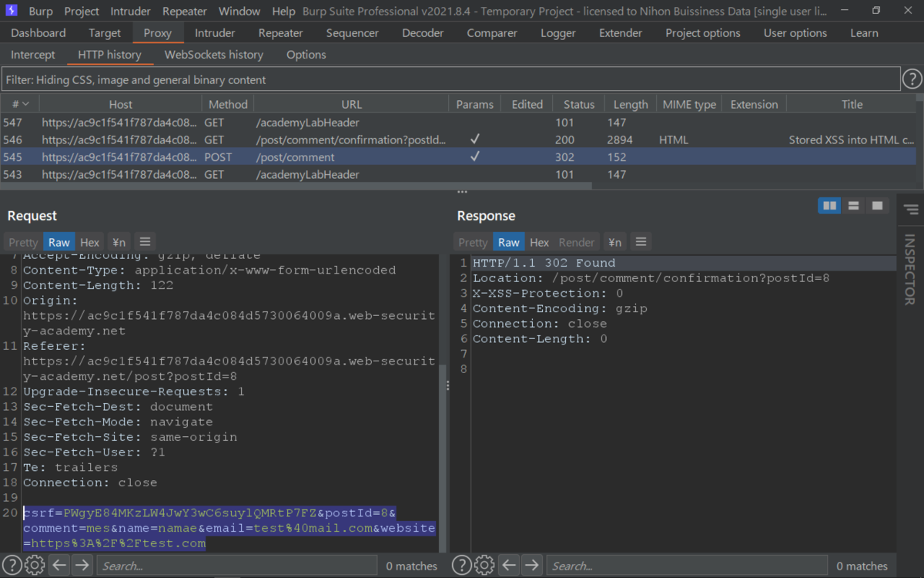Open User options tab
924x578 pixels.
click(795, 33)
